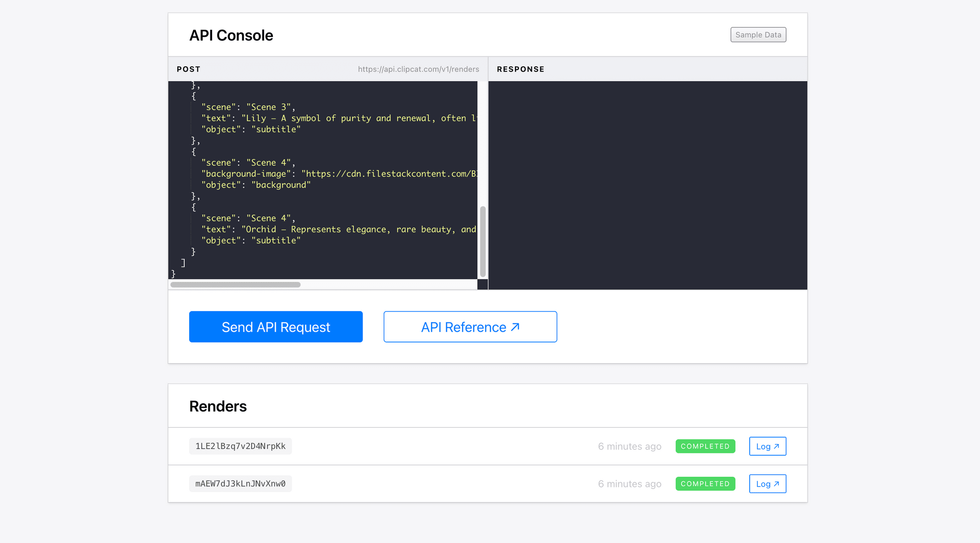Click the render ID 1LE2lBzq7v2D4NrpKk
Image resolution: width=980 pixels, height=543 pixels.
coord(240,446)
